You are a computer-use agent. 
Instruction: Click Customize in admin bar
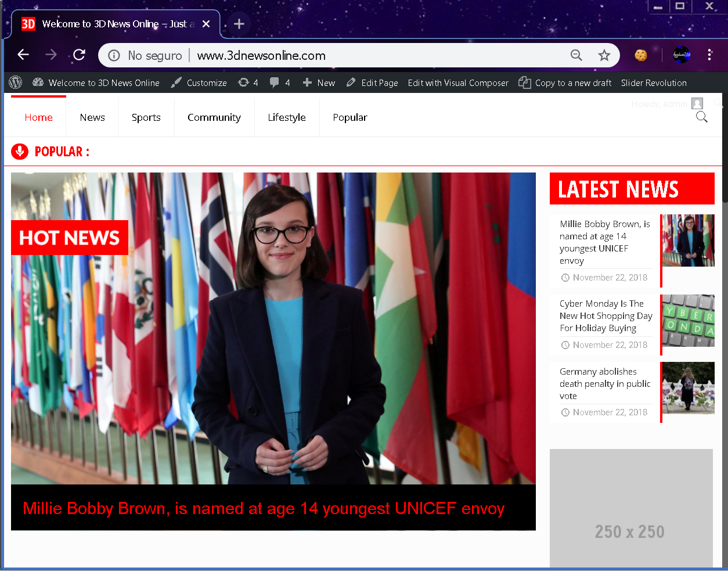[199, 83]
